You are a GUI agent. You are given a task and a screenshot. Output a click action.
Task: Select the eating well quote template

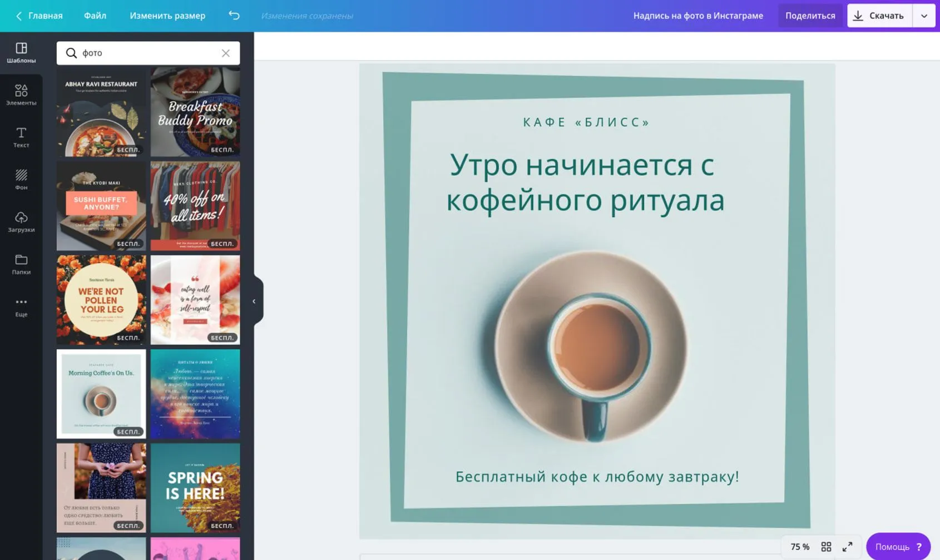click(x=195, y=300)
